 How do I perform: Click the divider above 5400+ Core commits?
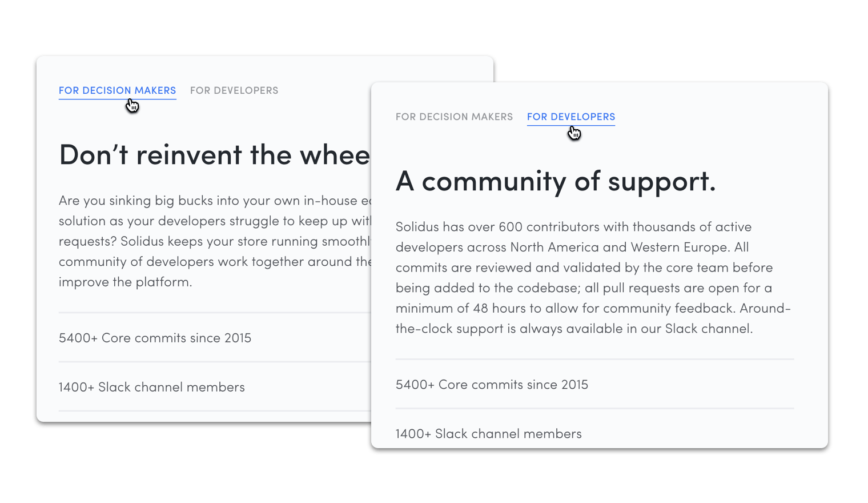pos(594,359)
